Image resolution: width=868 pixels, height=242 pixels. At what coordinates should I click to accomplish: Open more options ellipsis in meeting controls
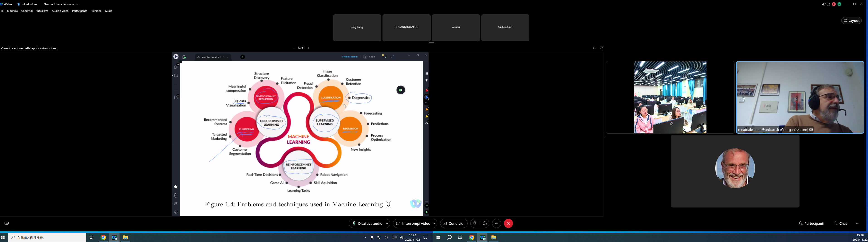point(497,223)
